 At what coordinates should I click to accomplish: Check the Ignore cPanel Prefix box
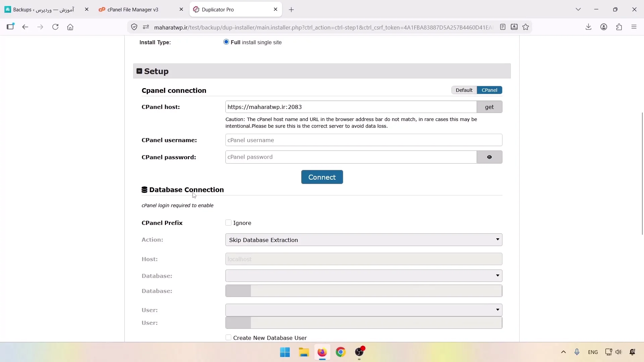tap(228, 223)
